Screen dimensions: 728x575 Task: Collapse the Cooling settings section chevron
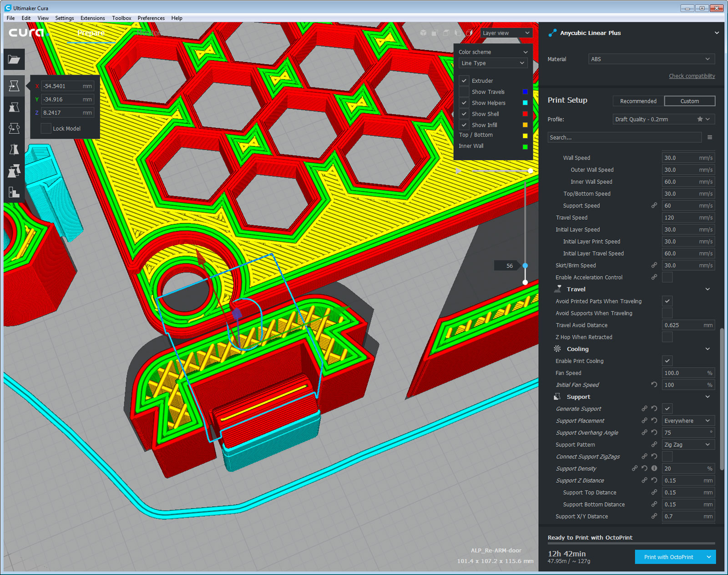point(708,349)
